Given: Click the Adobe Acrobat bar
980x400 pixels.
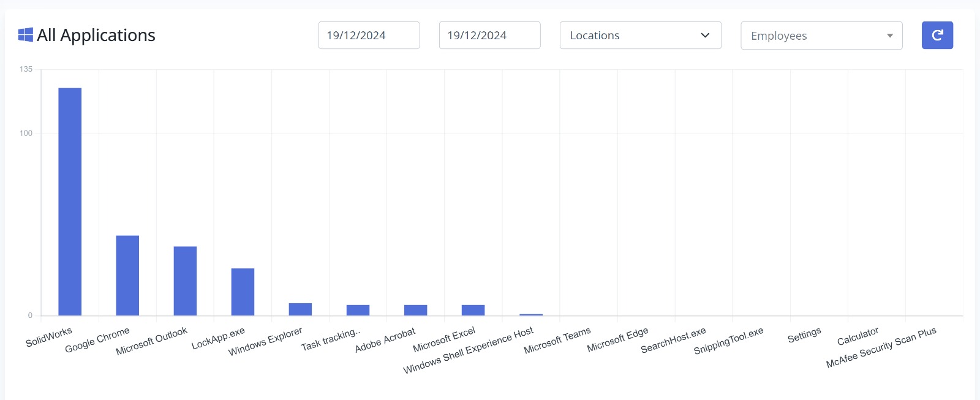Looking at the screenshot, I should tap(415, 311).
